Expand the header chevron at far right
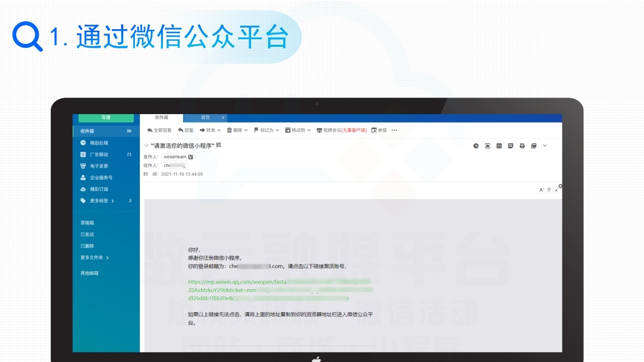This screenshot has width=644, height=362. 545,146
